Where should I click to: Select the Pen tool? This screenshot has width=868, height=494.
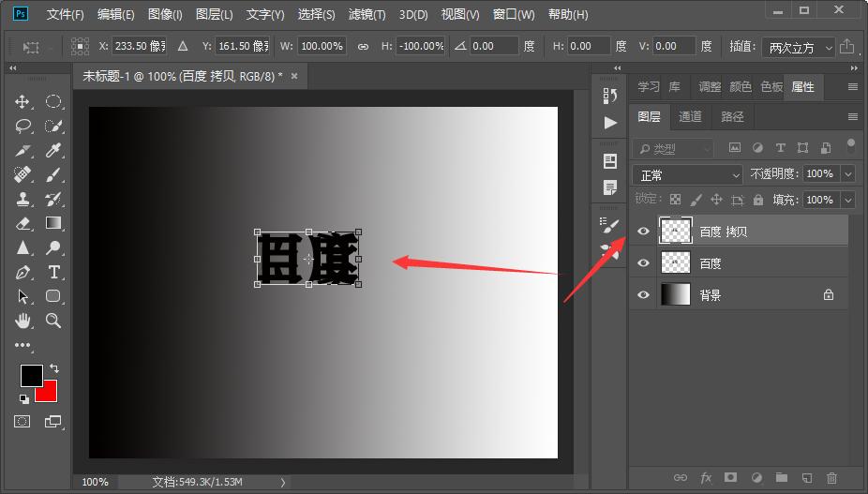pos(22,272)
